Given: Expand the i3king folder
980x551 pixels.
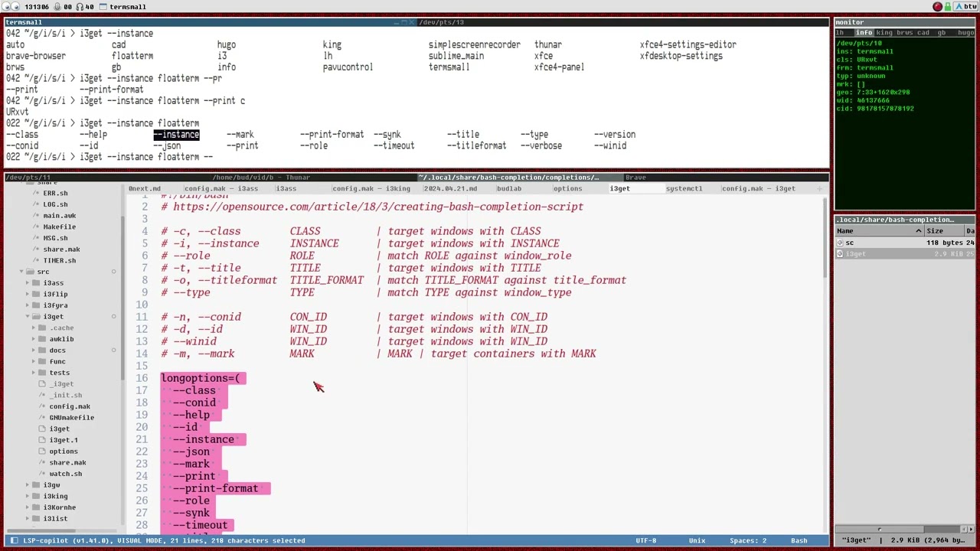Looking at the screenshot, I should click(x=28, y=496).
